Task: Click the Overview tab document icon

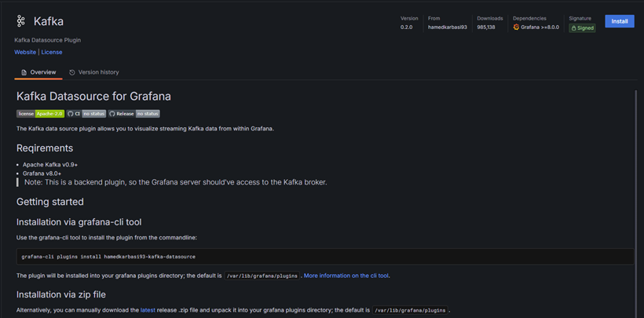Action: [x=24, y=72]
